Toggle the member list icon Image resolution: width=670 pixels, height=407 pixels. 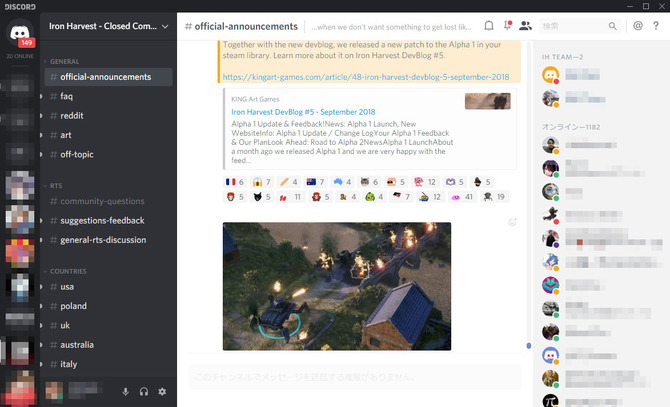pyautogui.click(x=525, y=26)
